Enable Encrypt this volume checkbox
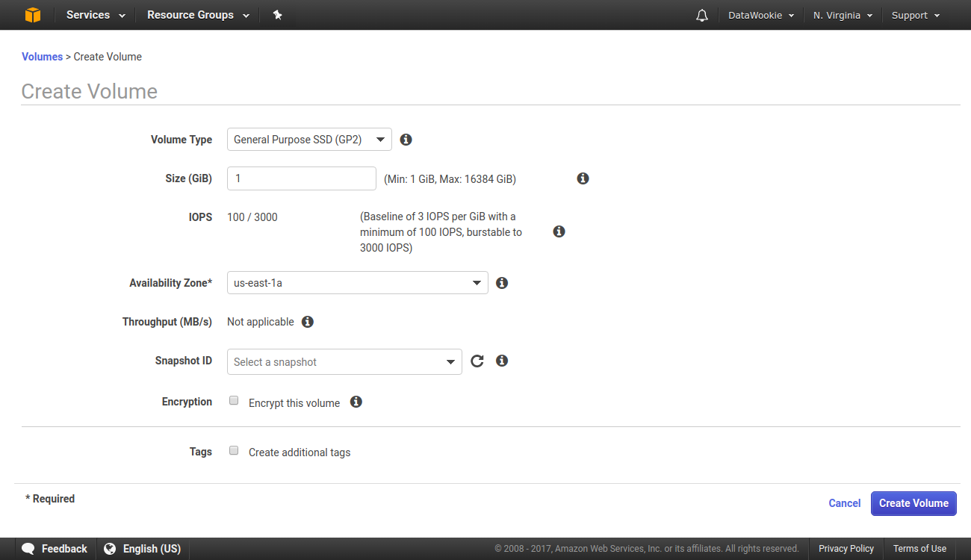This screenshot has height=560, width=971. (234, 401)
